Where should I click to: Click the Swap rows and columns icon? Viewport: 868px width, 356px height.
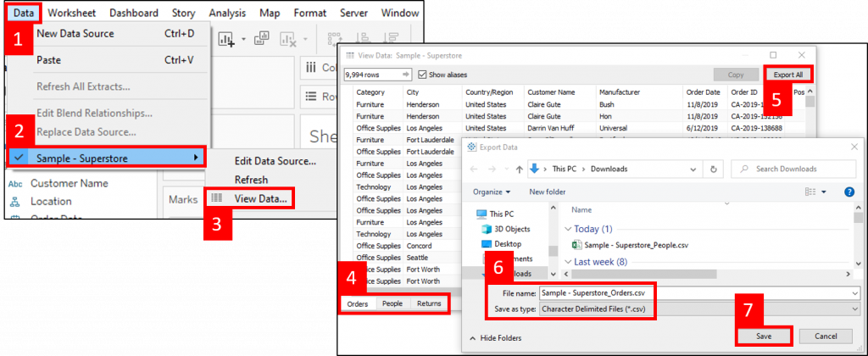pos(334,39)
